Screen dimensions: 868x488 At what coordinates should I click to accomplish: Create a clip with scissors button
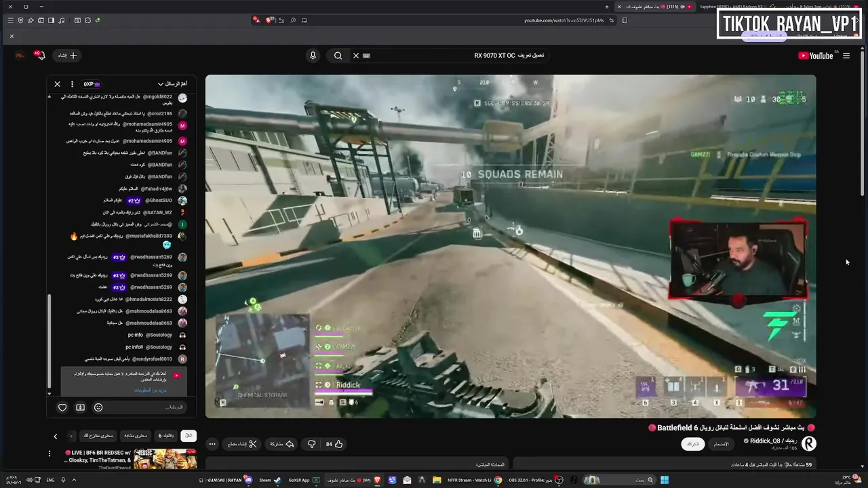pyautogui.click(x=243, y=444)
